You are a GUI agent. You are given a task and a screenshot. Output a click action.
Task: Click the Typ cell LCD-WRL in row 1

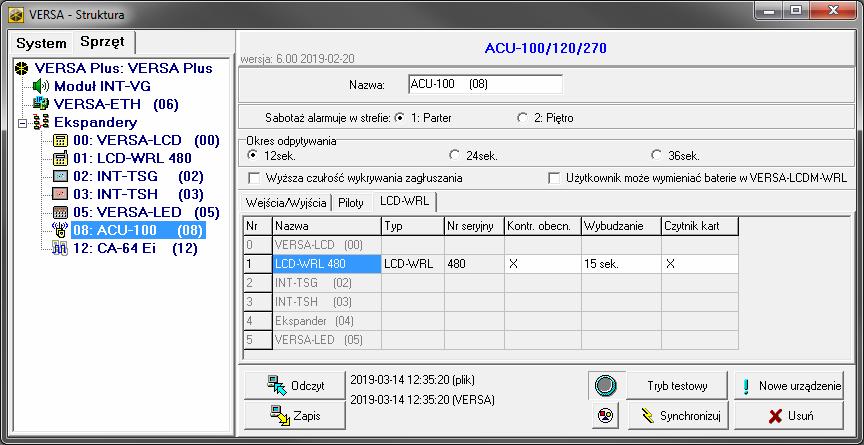tap(413, 264)
